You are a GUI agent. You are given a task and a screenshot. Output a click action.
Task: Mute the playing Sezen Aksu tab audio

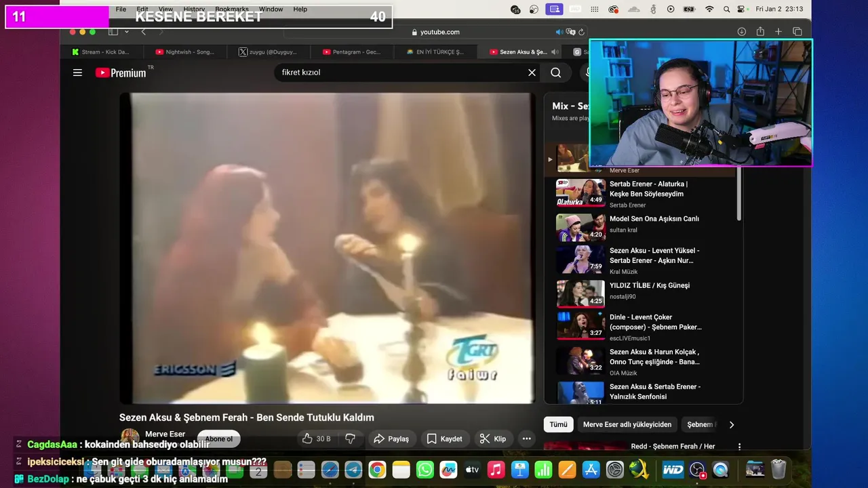555,52
